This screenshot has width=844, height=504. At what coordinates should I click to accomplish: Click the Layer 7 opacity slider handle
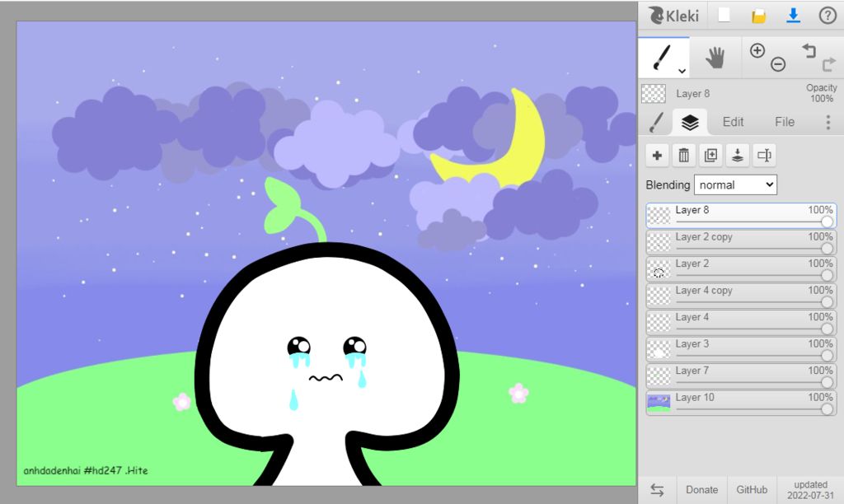[827, 382]
